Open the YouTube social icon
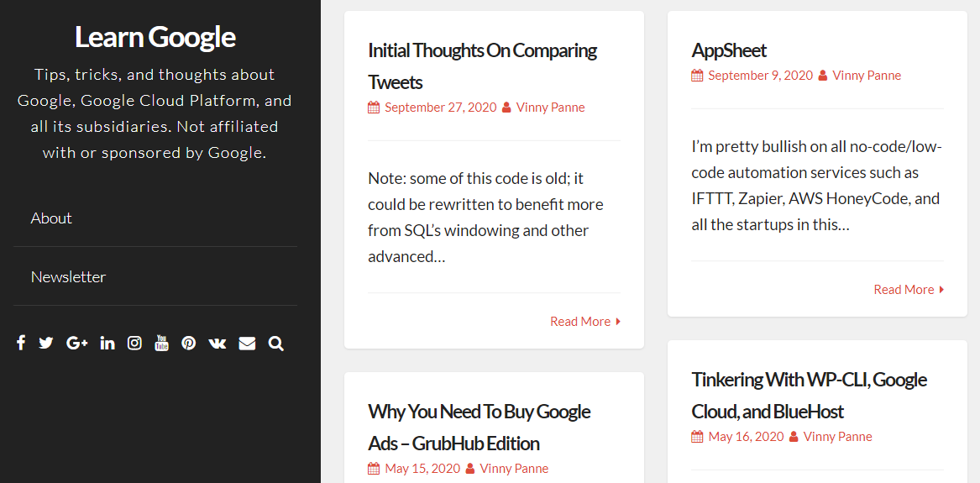This screenshot has height=483, width=980. 161,343
